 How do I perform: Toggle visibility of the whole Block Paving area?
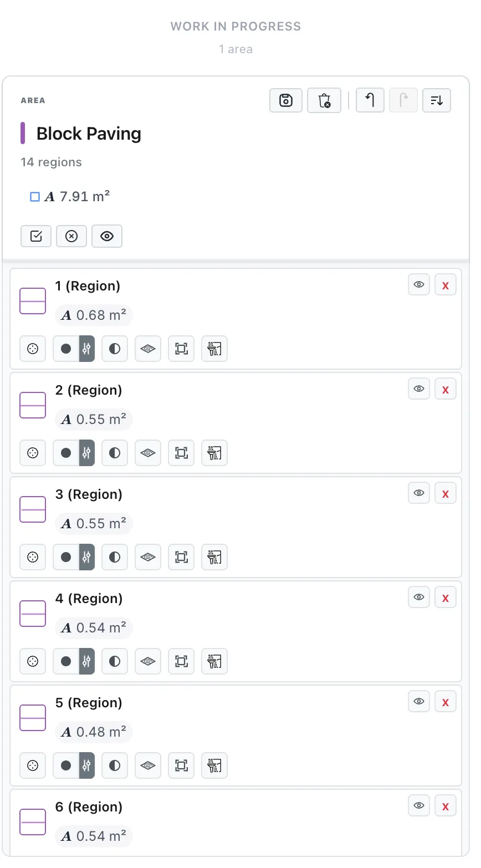click(x=107, y=236)
